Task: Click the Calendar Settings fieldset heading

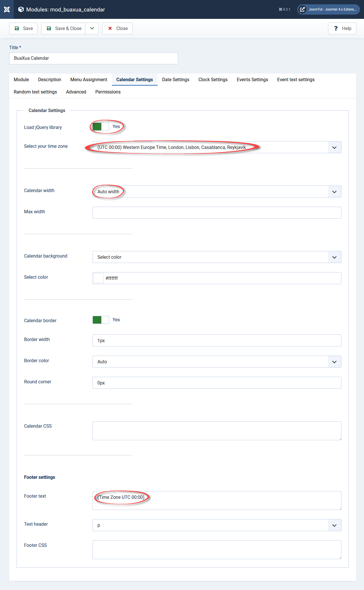Action: (47, 110)
